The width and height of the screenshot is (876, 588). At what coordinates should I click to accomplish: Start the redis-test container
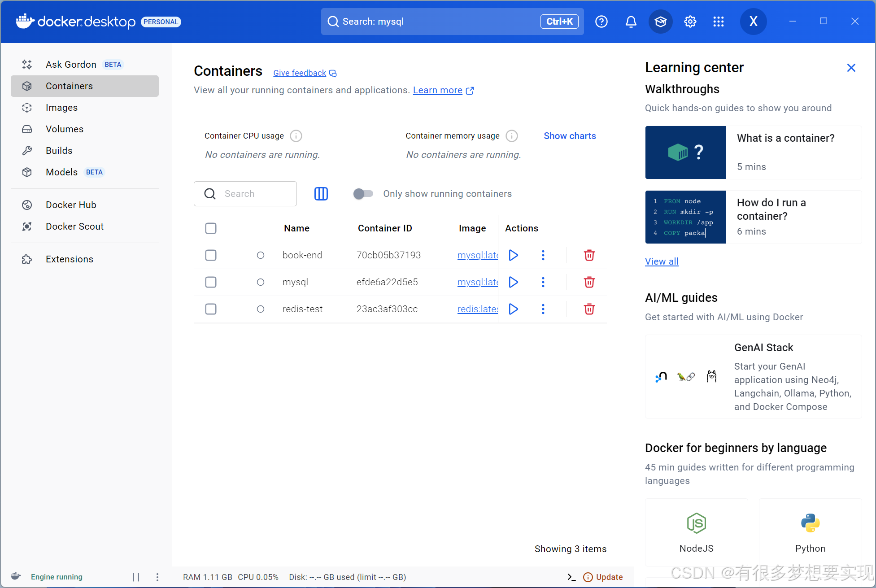click(x=514, y=309)
